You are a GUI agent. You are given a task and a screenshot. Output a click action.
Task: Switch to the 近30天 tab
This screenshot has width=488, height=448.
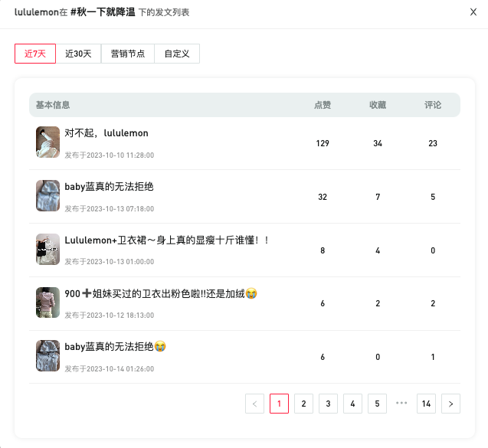(x=78, y=54)
